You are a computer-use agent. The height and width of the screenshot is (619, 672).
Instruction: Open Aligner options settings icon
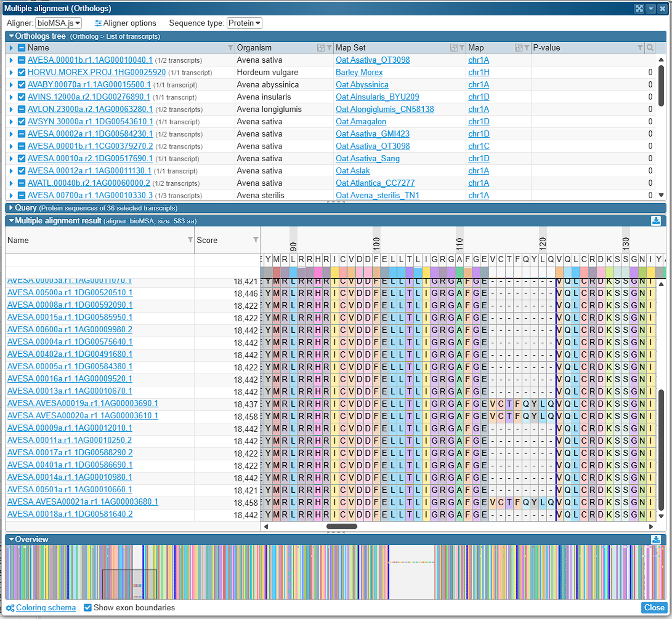pos(98,23)
